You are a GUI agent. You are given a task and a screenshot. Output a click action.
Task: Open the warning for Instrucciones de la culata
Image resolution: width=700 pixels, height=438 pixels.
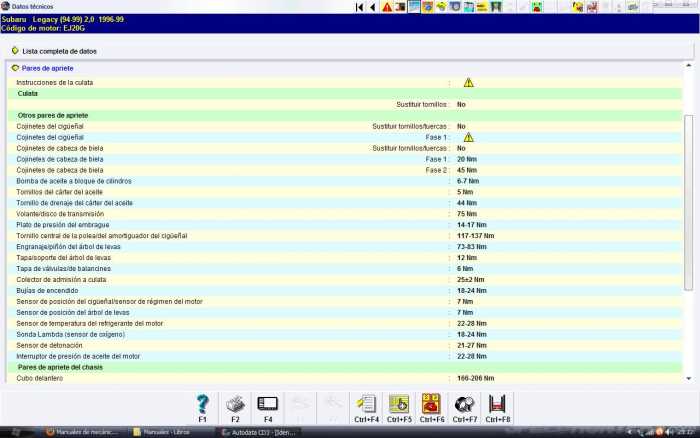click(468, 82)
